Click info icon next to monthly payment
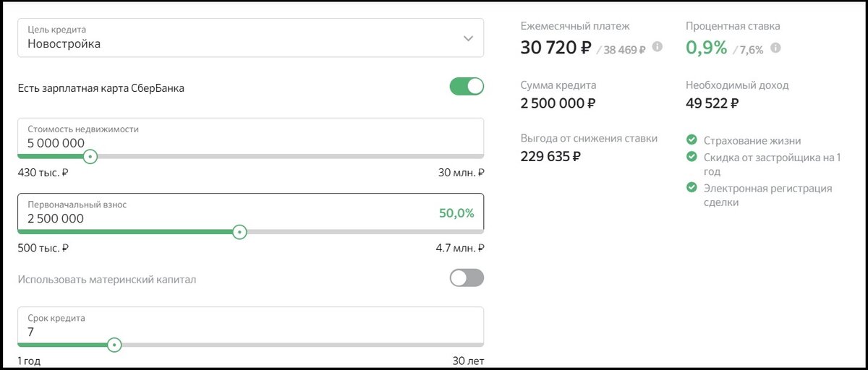 [657, 47]
